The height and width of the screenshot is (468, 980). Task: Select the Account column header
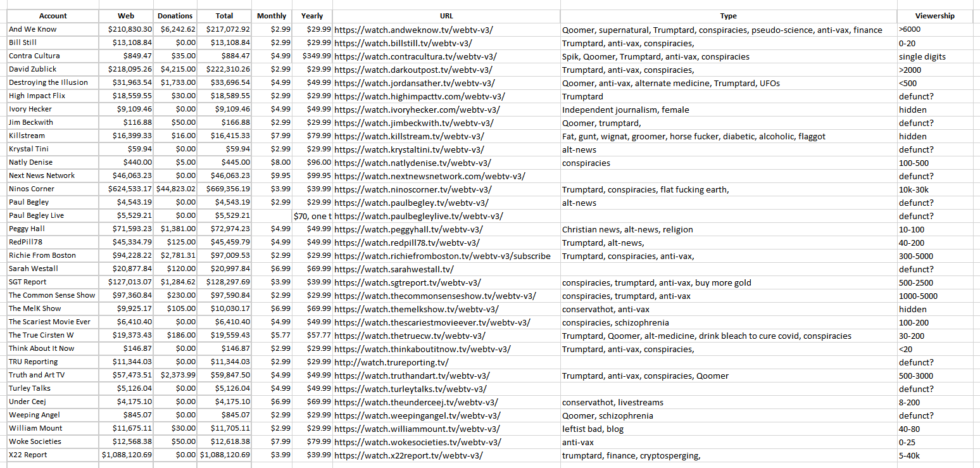53,16
